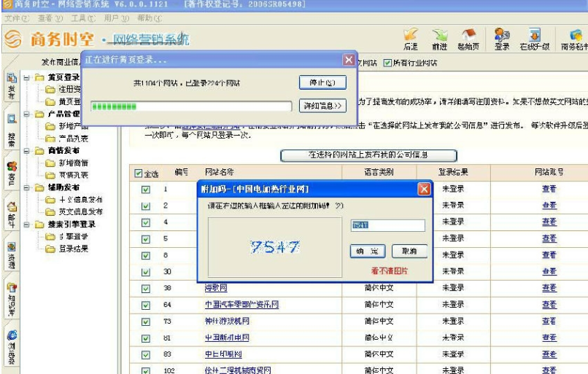Toggle the 全选 select-all checkbox
The image size is (588, 374).
click(139, 174)
